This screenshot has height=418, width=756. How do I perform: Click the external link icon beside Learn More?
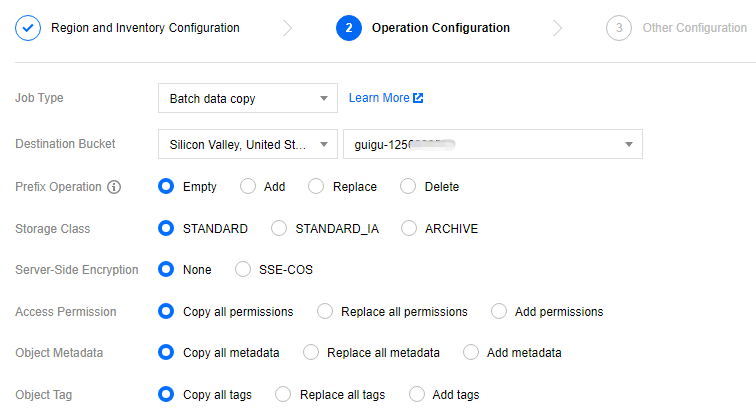(x=419, y=98)
